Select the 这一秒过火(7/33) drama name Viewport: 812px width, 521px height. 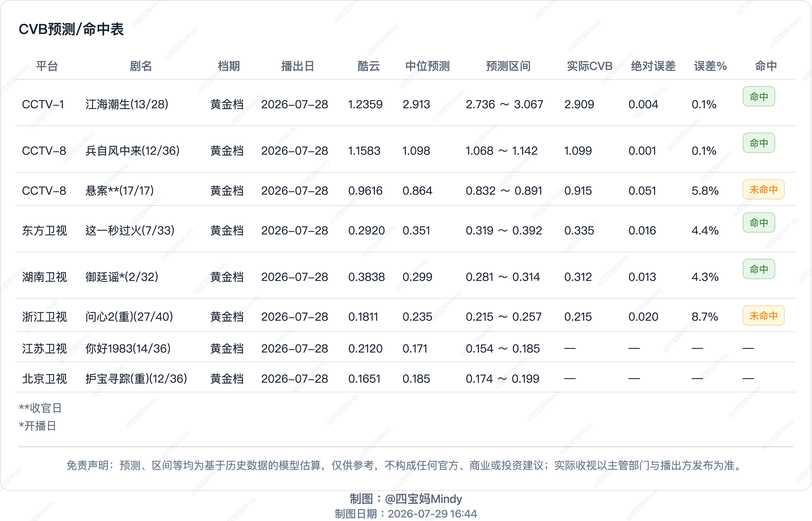tap(130, 230)
